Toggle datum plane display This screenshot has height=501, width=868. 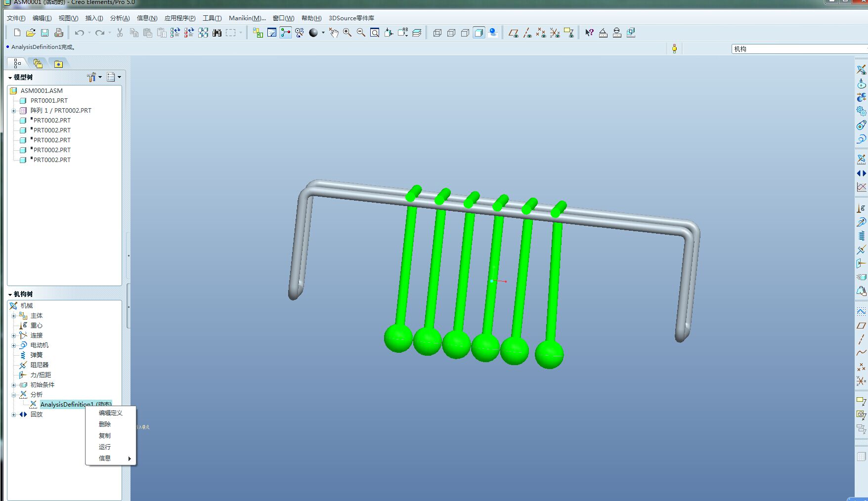pyautogui.click(x=514, y=33)
